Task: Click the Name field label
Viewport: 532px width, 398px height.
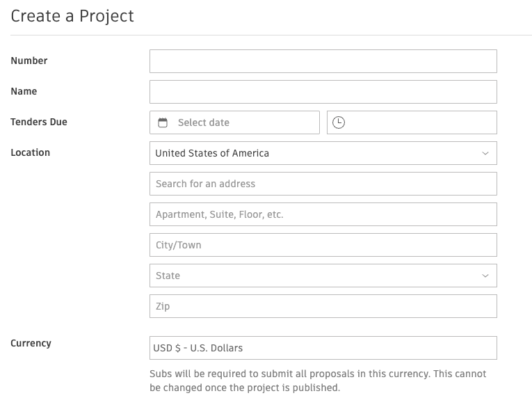Action: 24,91
